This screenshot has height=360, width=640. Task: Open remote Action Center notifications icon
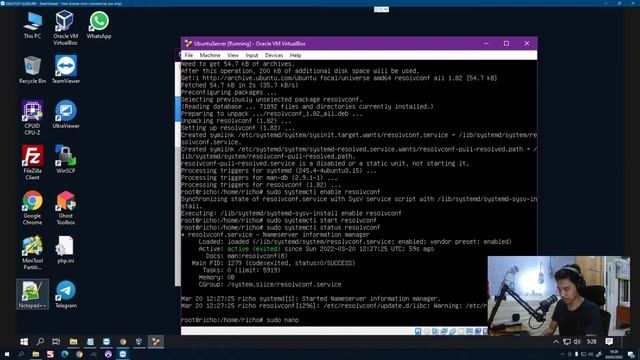pos(609,341)
